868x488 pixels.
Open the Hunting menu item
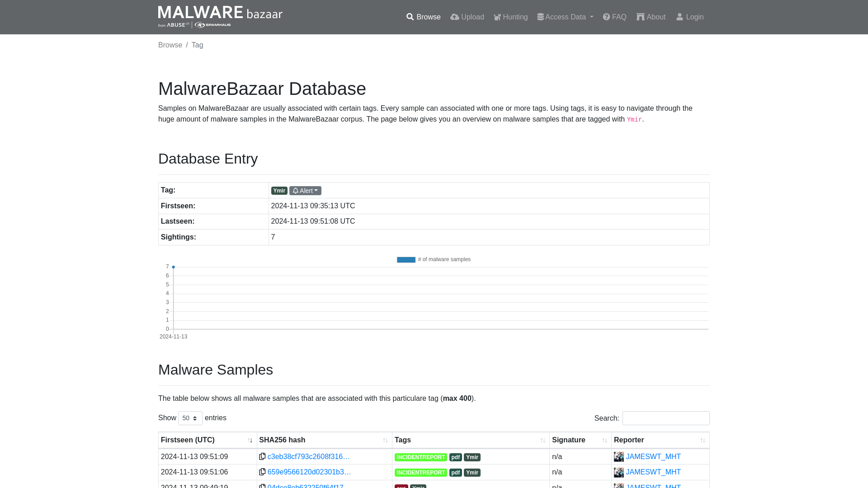coord(510,17)
